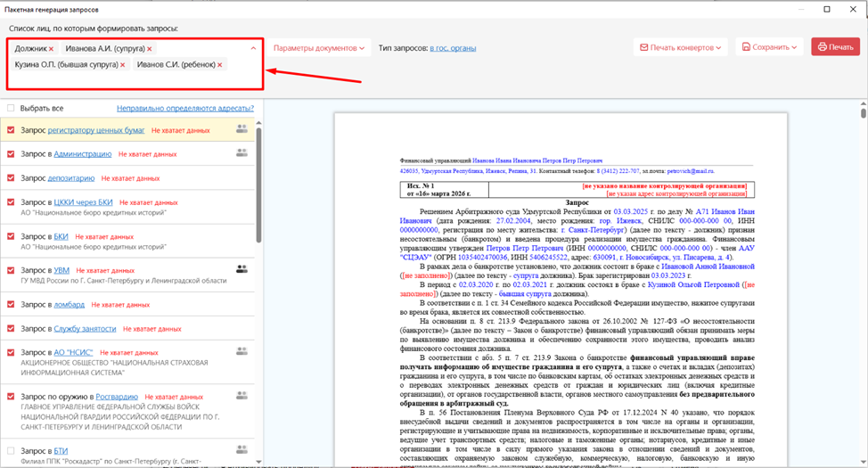
Task: Expand the 'Печать конвертов' dropdown
Action: [682, 47]
